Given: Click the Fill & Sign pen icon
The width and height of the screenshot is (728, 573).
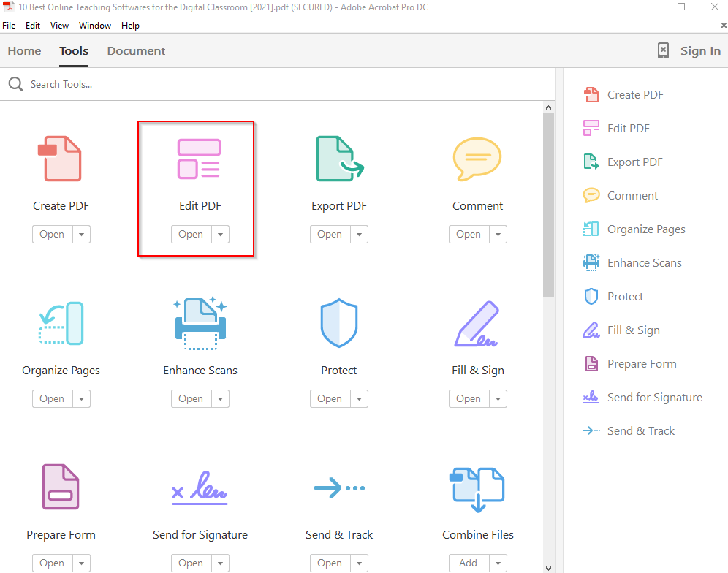Looking at the screenshot, I should point(477,324).
